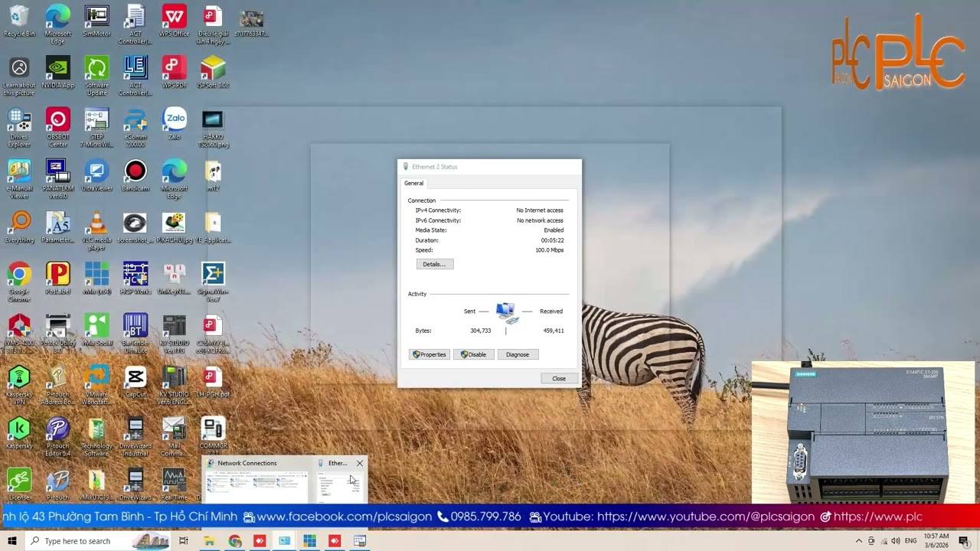Open WPS Office shortcut
The width and height of the screenshot is (980, 551).
click(x=174, y=21)
